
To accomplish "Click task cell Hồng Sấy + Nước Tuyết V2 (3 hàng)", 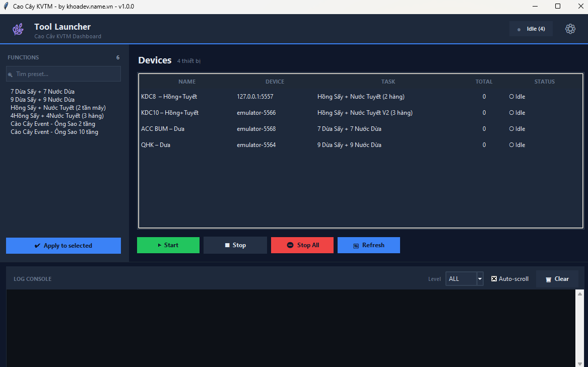I will pos(365,112).
